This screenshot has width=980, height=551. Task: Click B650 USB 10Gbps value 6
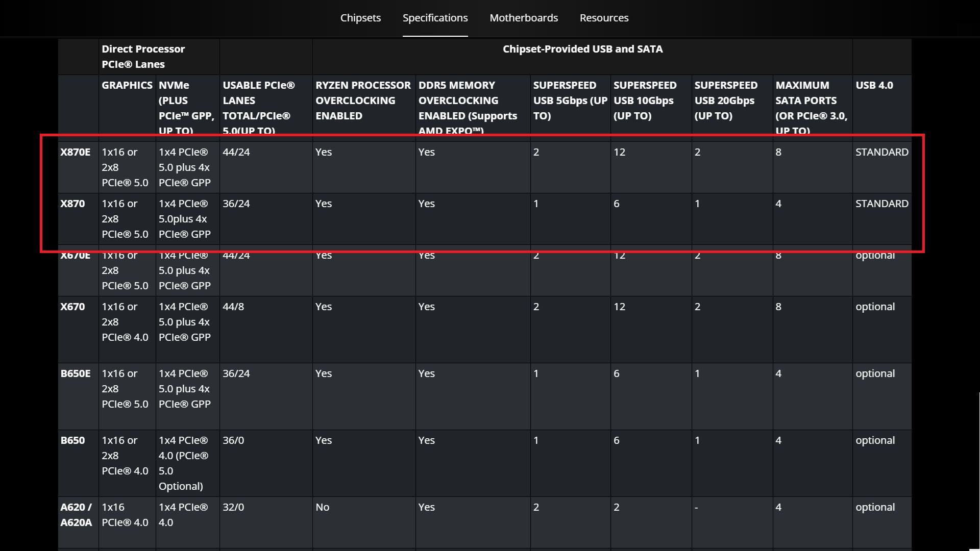click(617, 440)
